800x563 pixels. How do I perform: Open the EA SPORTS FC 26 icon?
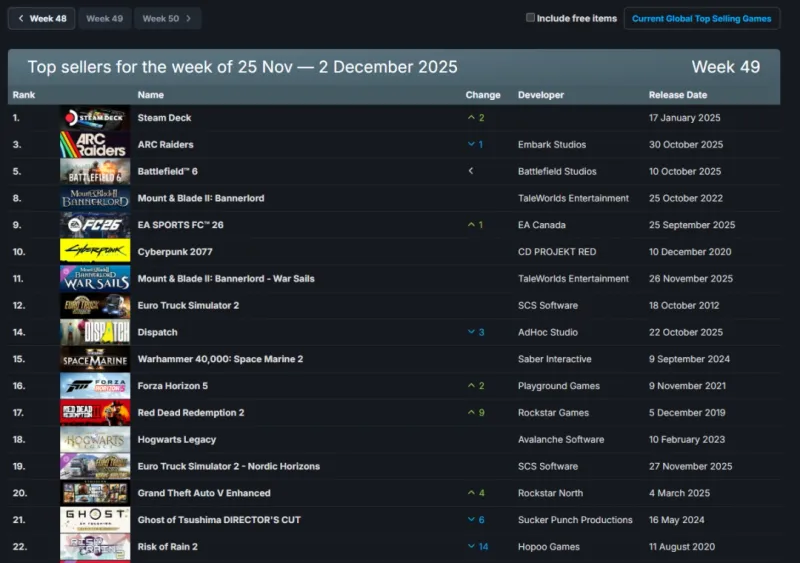coord(95,225)
